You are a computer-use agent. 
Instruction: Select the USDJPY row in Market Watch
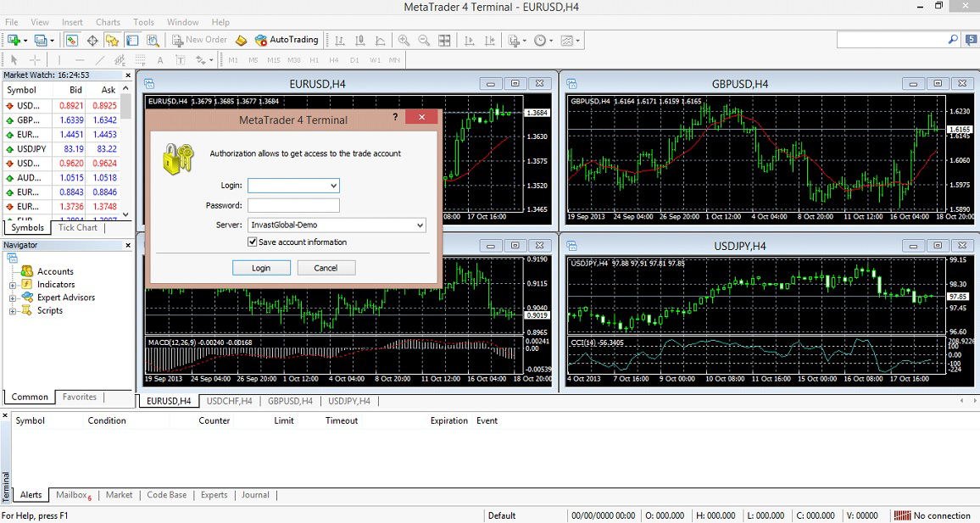click(63, 148)
